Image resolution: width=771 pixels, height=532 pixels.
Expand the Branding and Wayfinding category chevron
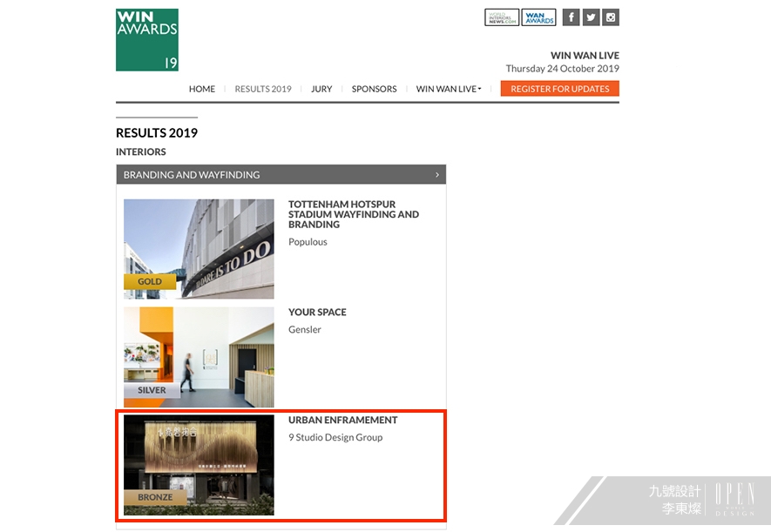point(437,175)
